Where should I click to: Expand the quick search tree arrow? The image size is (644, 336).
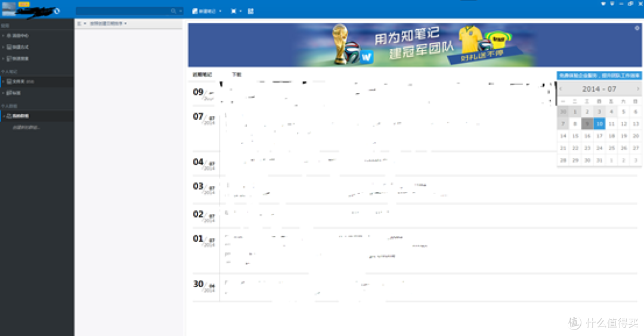[x=4, y=58]
